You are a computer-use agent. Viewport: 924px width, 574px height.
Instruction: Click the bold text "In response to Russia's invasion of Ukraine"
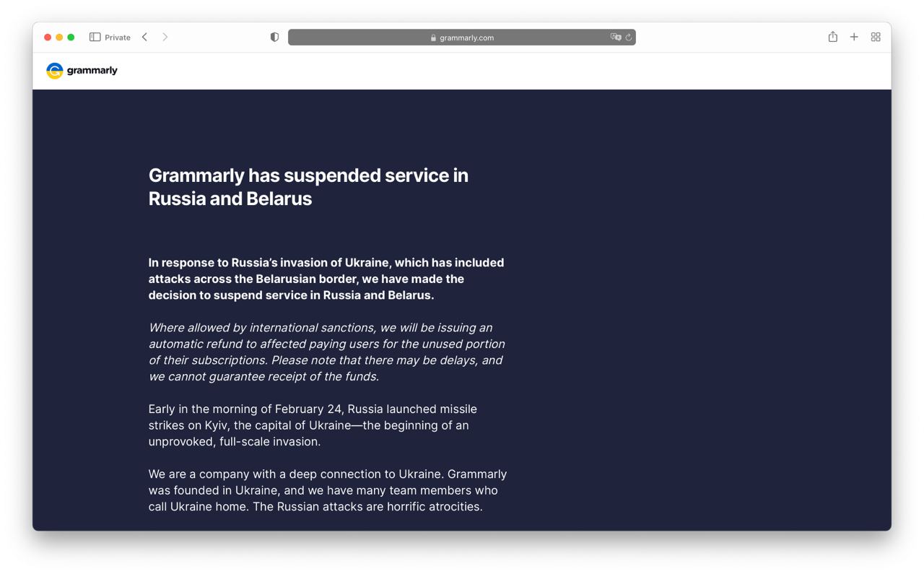coord(270,263)
